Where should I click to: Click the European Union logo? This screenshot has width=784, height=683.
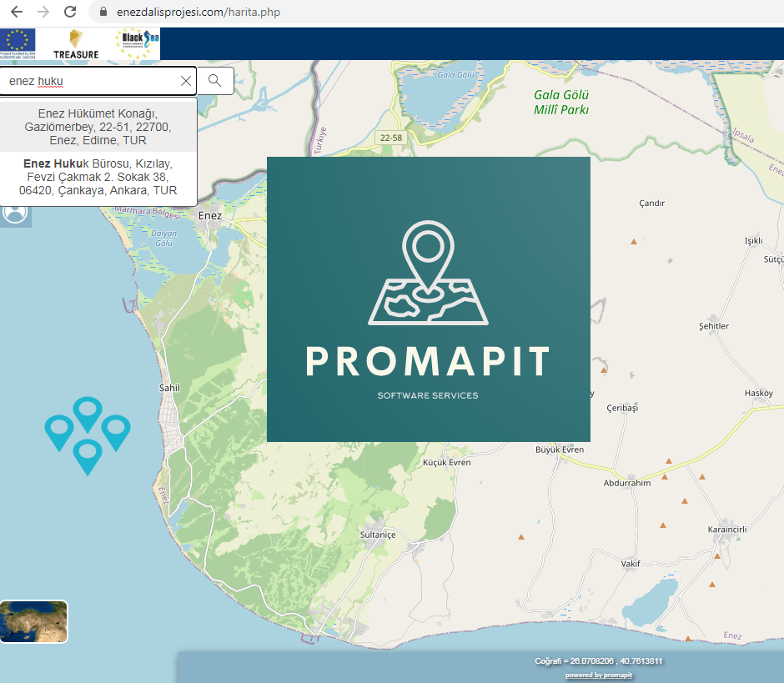[x=18, y=43]
